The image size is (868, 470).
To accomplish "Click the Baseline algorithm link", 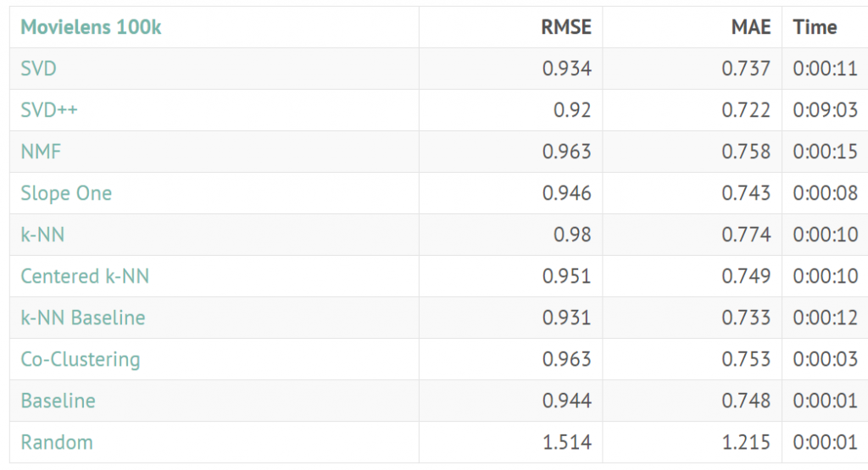I will 58,401.
